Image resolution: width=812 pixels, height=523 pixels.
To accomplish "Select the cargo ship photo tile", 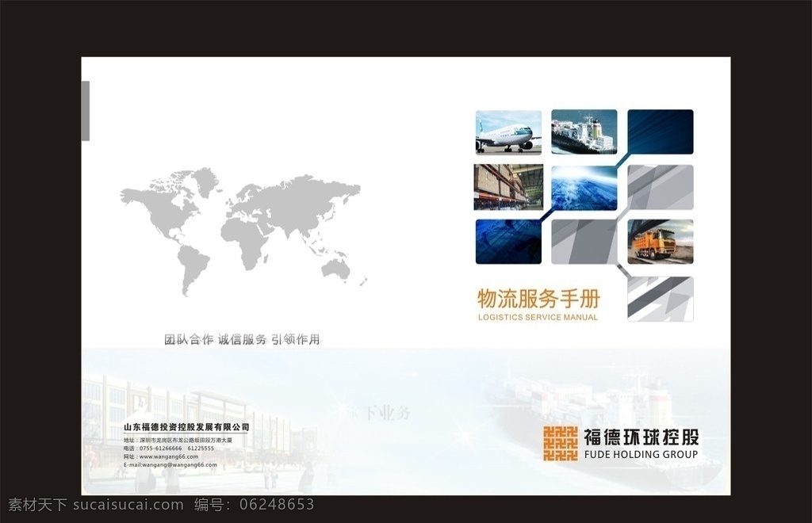I will (x=584, y=132).
